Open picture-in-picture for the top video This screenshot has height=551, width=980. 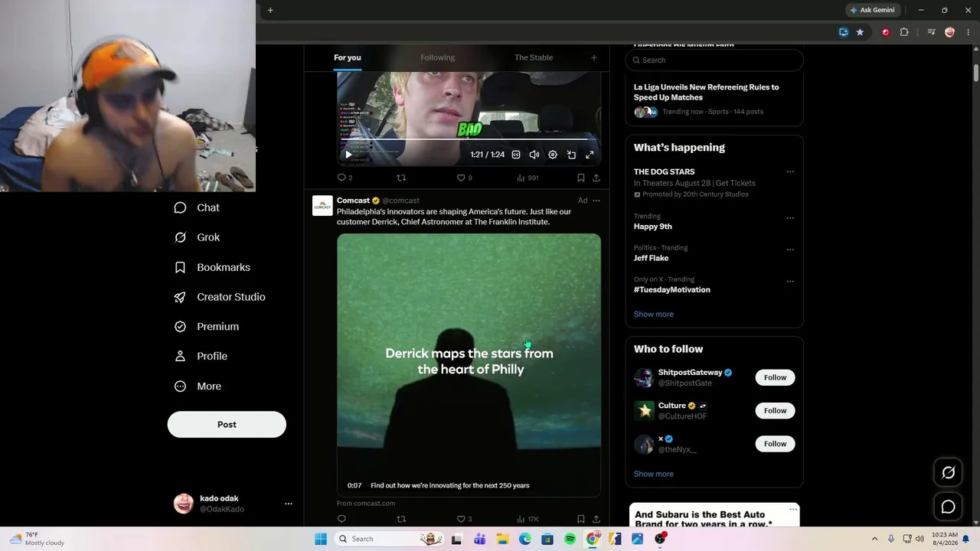click(x=571, y=155)
